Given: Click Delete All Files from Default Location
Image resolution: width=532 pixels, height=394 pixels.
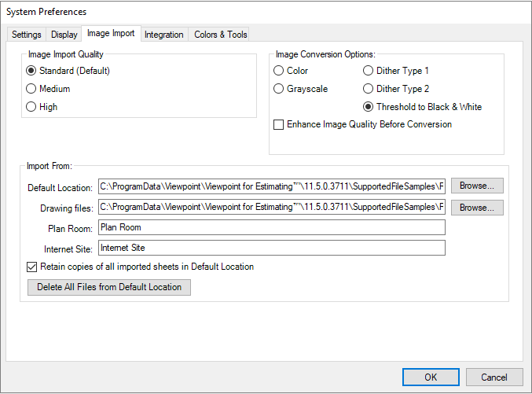Looking at the screenshot, I should pyautogui.click(x=109, y=287).
